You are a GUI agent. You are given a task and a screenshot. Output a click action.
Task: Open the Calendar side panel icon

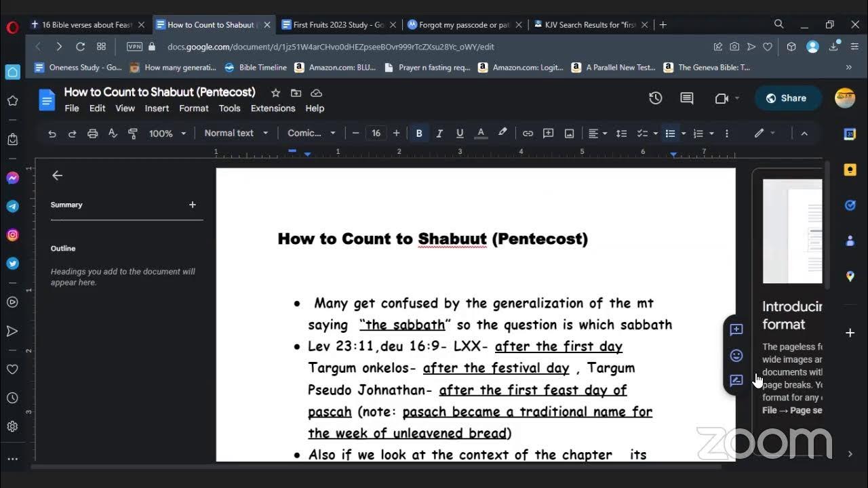click(x=850, y=134)
